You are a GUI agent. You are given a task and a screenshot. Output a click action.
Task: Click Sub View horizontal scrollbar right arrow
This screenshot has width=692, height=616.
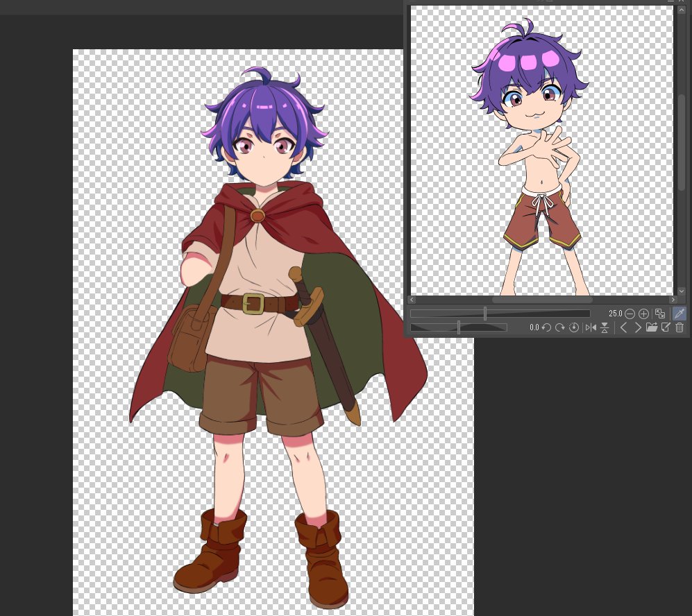673,300
